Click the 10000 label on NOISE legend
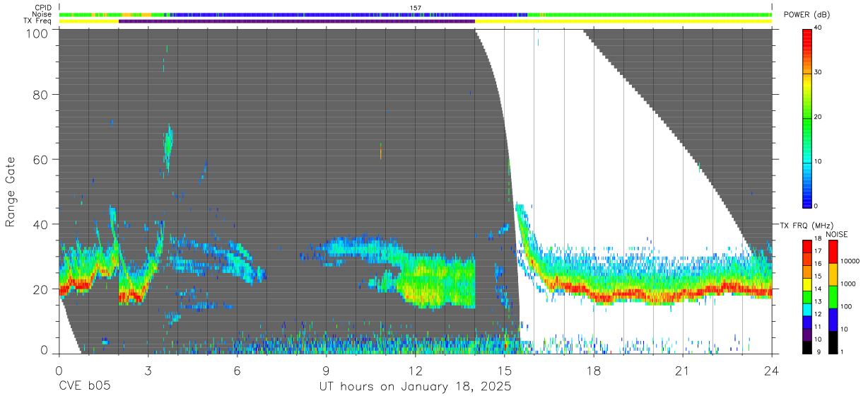Viewport: 868px width, 401px height. click(851, 261)
